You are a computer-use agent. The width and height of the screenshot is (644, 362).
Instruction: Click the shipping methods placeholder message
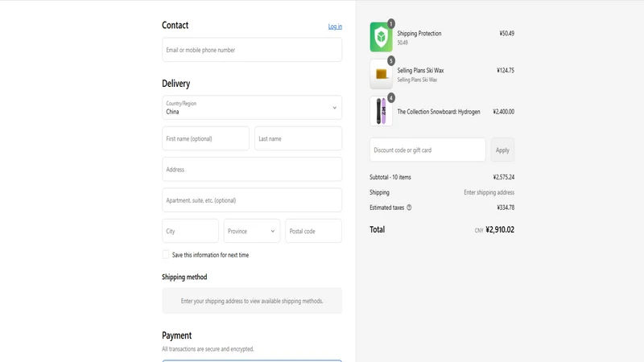pyautogui.click(x=252, y=301)
